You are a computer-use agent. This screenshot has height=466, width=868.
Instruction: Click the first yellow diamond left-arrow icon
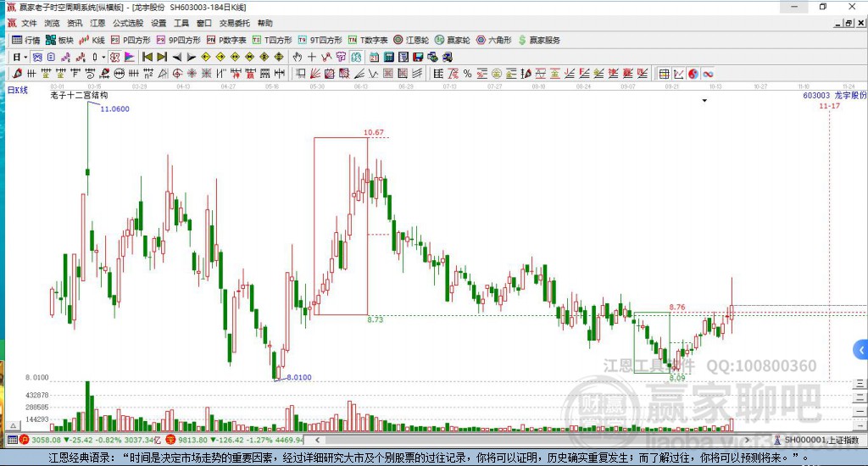[206, 57]
